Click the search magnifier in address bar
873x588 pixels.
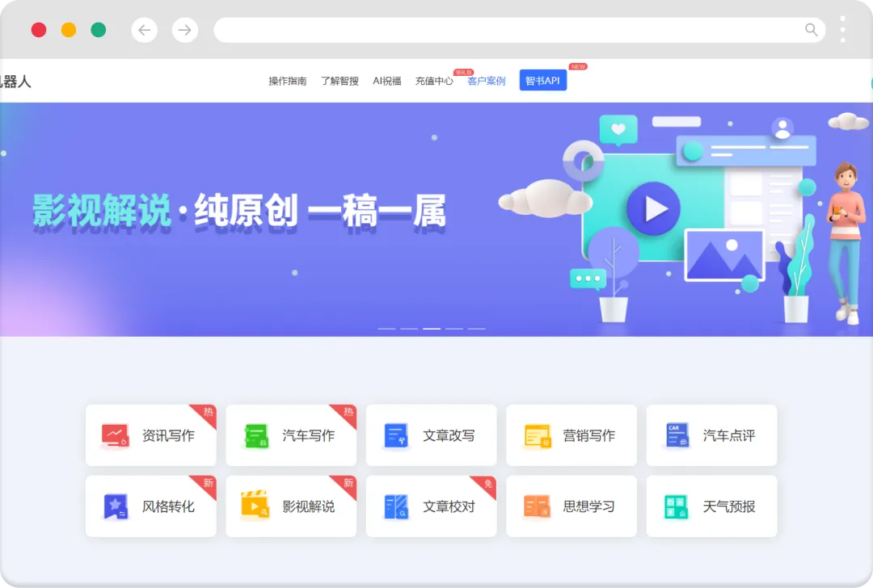pyautogui.click(x=812, y=30)
